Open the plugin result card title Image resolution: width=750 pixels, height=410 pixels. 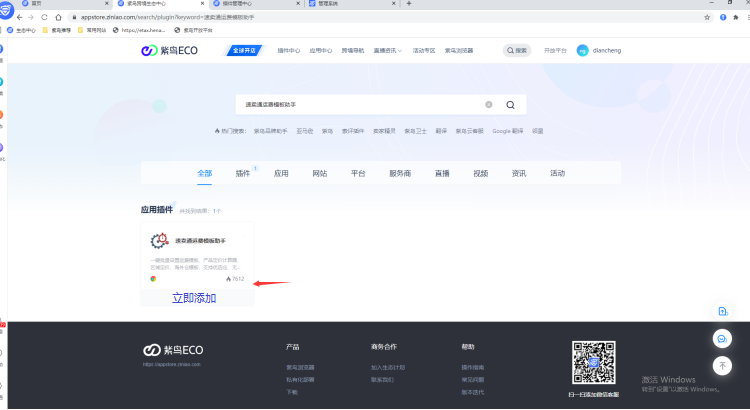pyautogui.click(x=200, y=241)
